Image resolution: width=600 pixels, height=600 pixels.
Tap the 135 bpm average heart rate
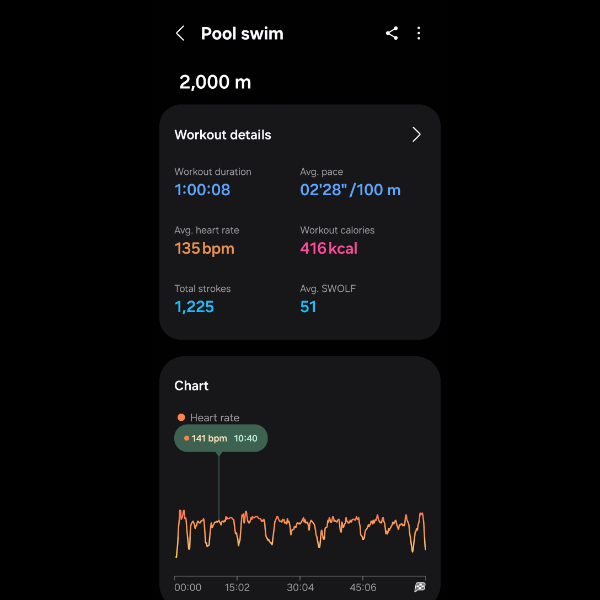pyautogui.click(x=207, y=248)
